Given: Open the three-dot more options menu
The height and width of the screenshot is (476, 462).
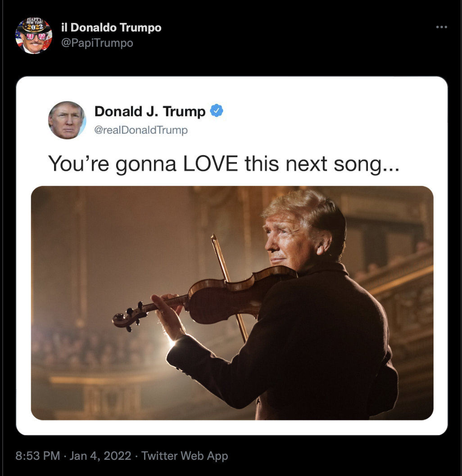Looking at the screenshot, I should coord(441,27).
